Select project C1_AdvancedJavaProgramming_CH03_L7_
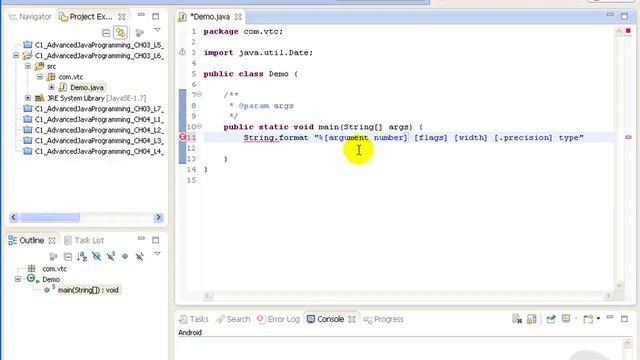 click(99, 109)
